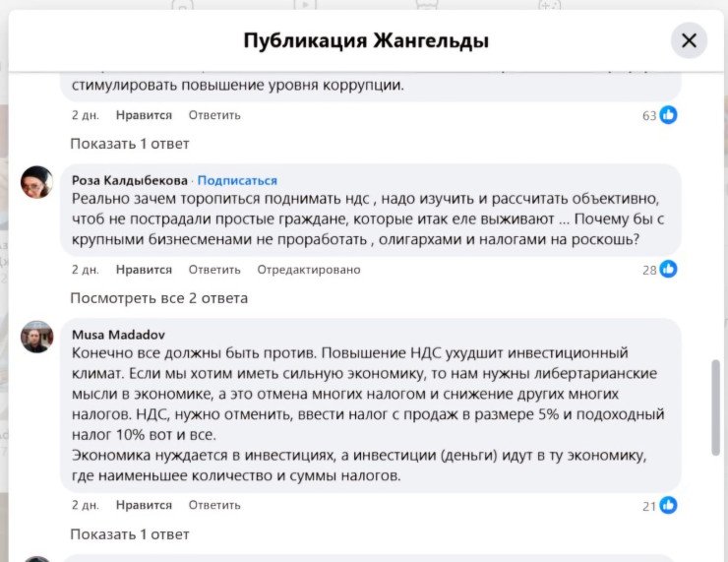
Task: Open the Musa Madadov name link
Action: pos(118,335)
